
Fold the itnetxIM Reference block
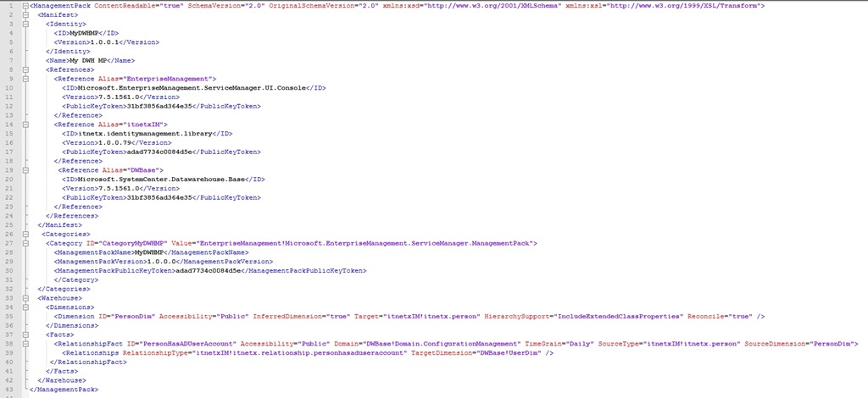click(25, 124)
